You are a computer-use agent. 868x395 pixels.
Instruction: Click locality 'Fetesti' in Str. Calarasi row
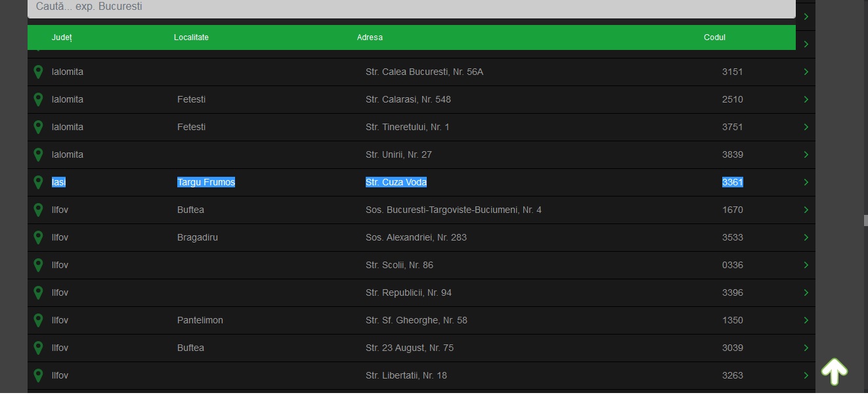pyautogui.click(x=191, y=99)
